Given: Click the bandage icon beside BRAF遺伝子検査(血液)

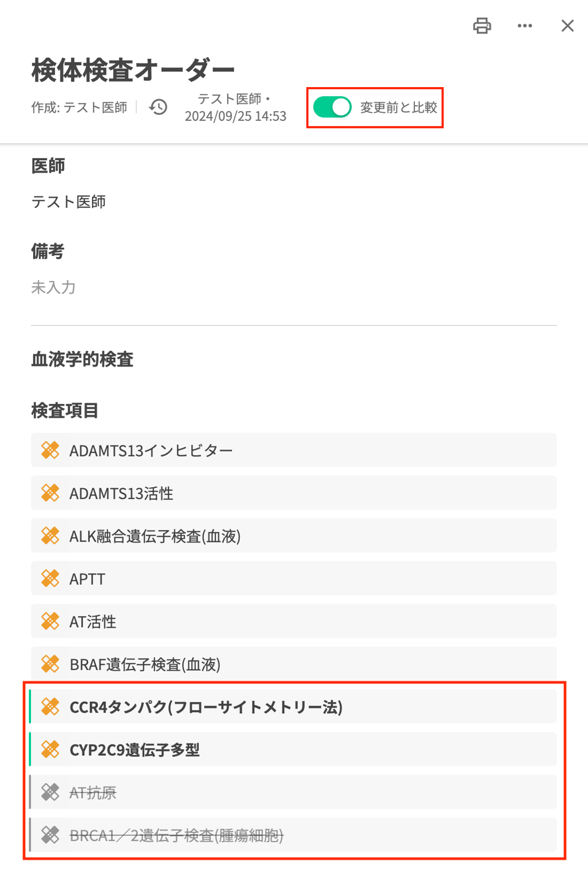Looking at the screenshot, I should click(50, 664).
